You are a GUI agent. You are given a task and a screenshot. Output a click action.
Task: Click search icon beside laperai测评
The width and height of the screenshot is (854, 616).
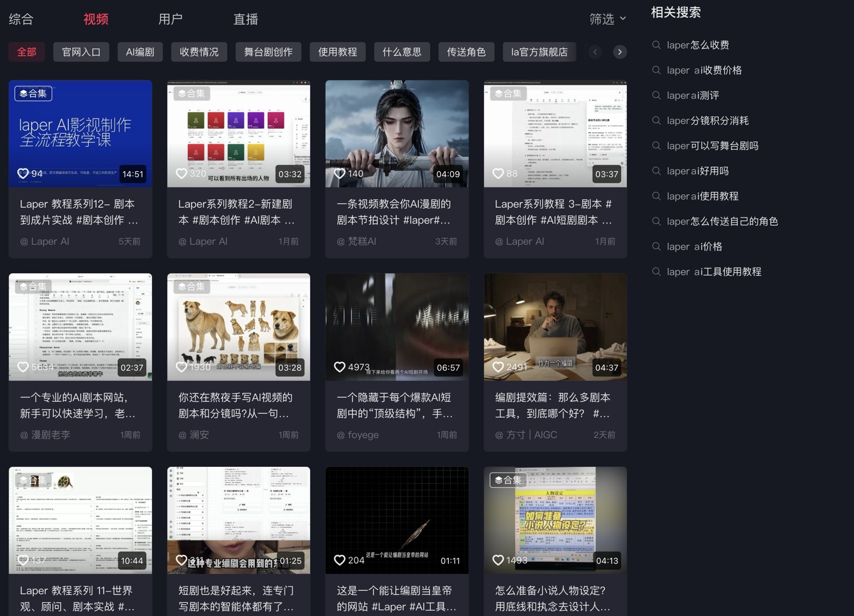(x=656, y=95)
